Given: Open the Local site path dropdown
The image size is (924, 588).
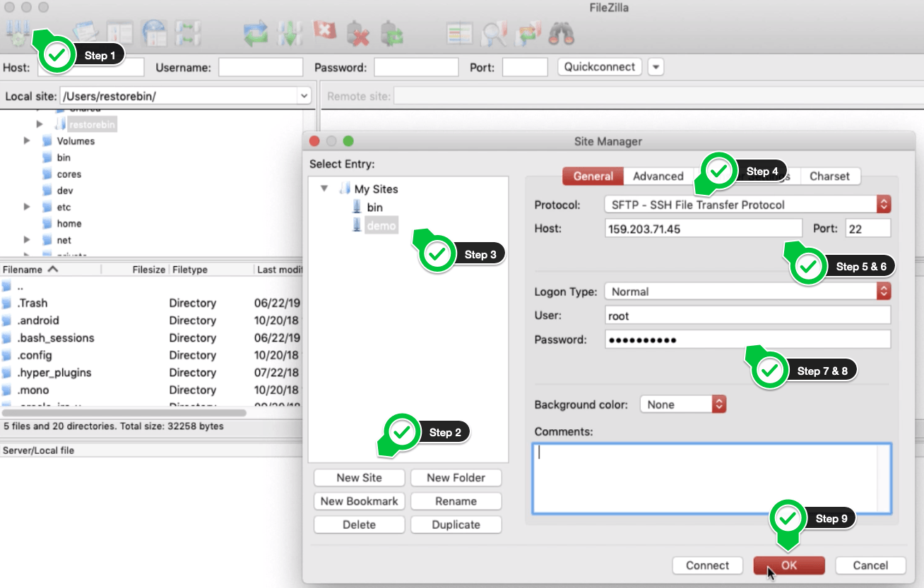Looking at the screenshot, I should (304, 96).
